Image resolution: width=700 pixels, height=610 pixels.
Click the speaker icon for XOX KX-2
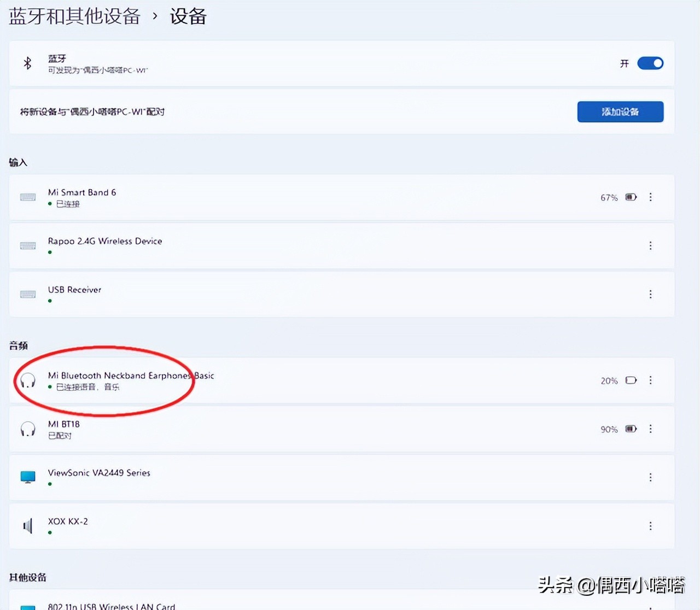(27, 525)
